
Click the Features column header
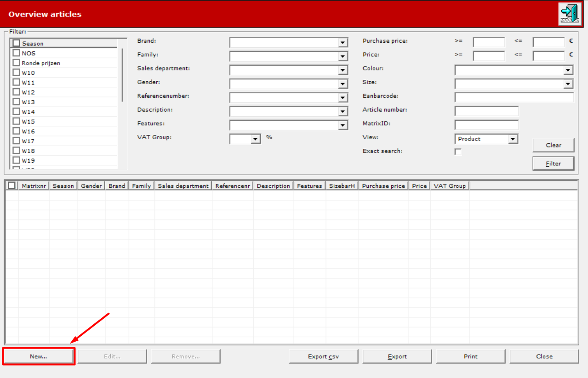coord(309,186)
